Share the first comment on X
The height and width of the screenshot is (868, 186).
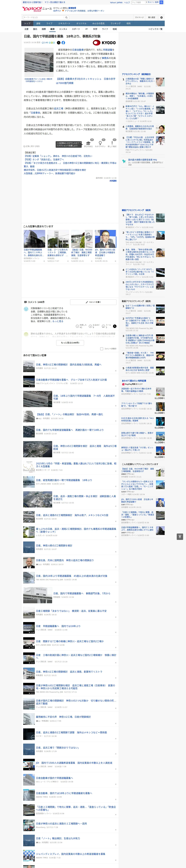tap(115, 326)
